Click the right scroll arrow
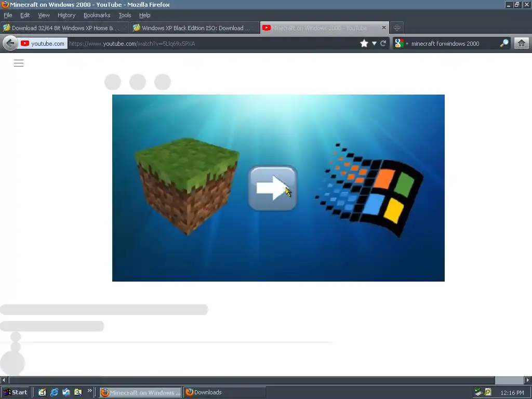Image resolution: width=532 pixels, height=399 pixels. click(528, 380)
